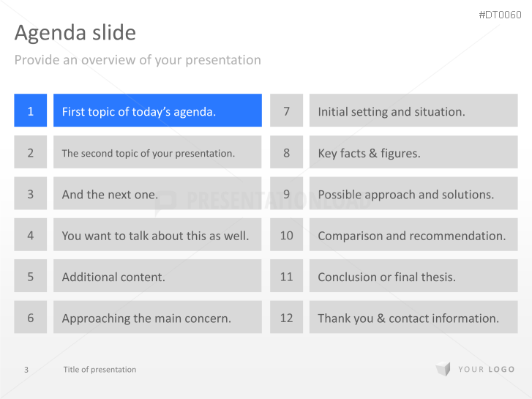This screenshot has height=399, width=532.
Task: Open 'The second topic of your presentation.' item
Action: (157, 153)
